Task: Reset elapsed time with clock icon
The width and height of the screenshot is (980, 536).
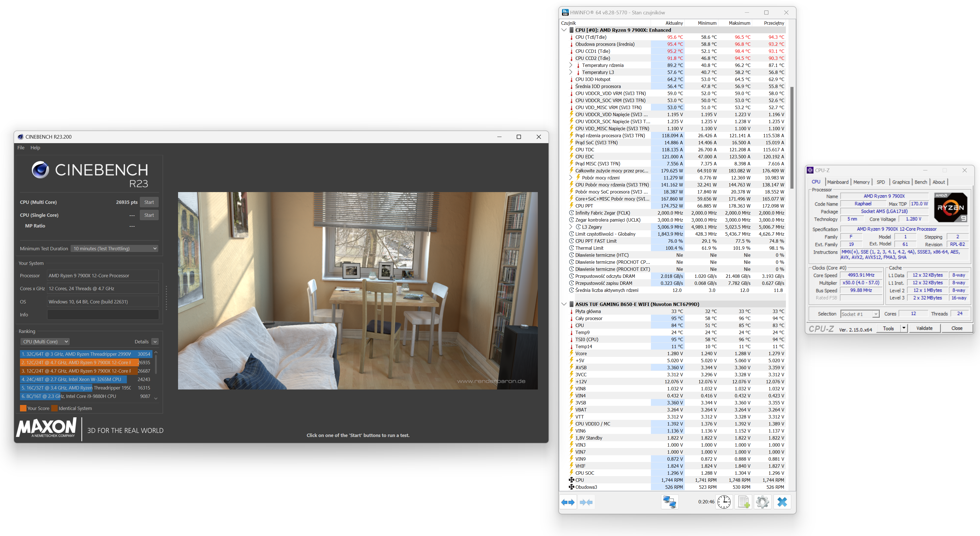Action: pyautogui.click(x=723, y=502)
